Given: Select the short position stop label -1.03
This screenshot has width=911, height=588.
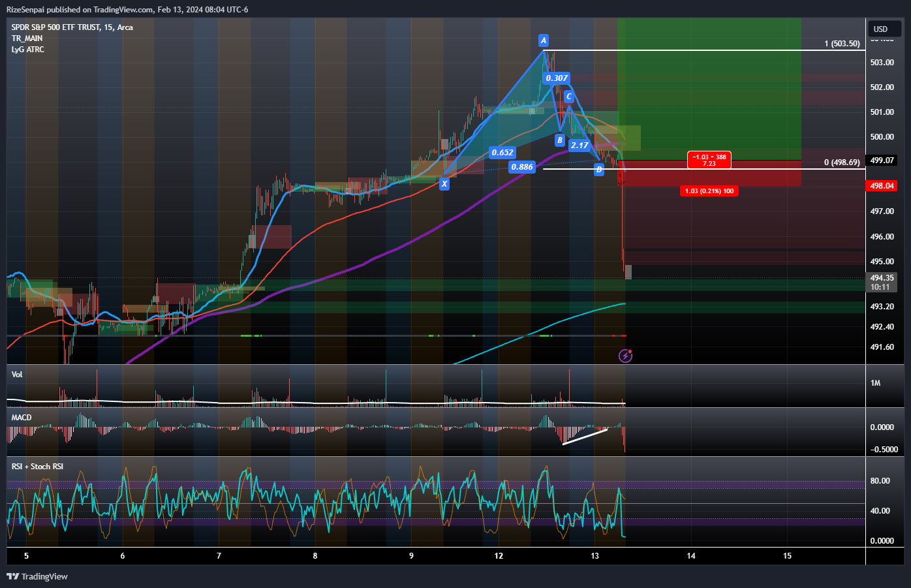Looking at the screenshot, I should point(709,160).
